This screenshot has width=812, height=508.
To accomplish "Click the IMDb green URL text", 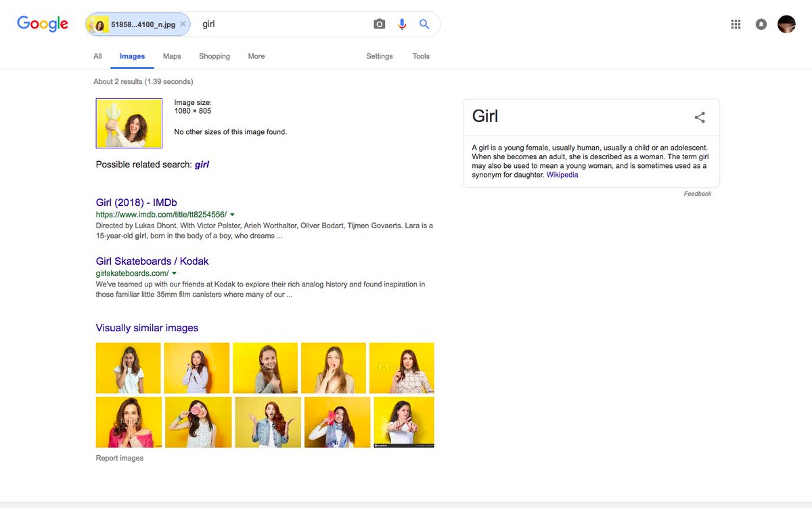I will tap(161, 215).
